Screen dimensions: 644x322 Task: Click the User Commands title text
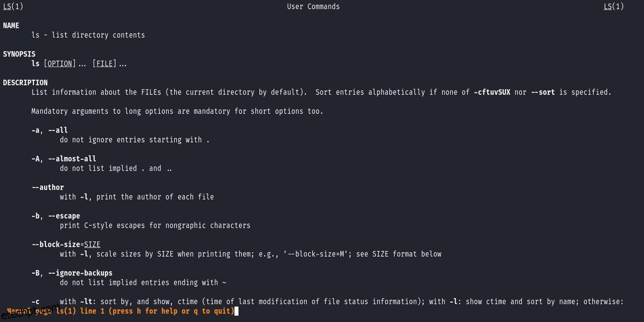[x=313, y=6]
